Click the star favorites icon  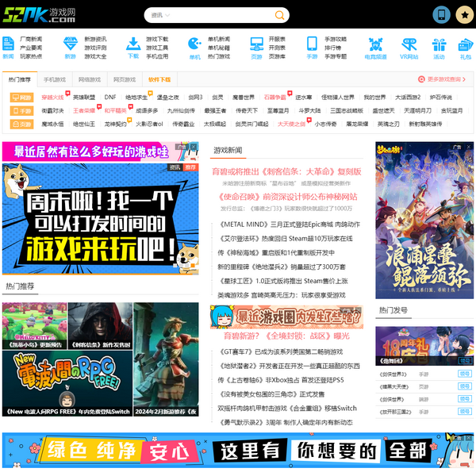click(464, 14)
